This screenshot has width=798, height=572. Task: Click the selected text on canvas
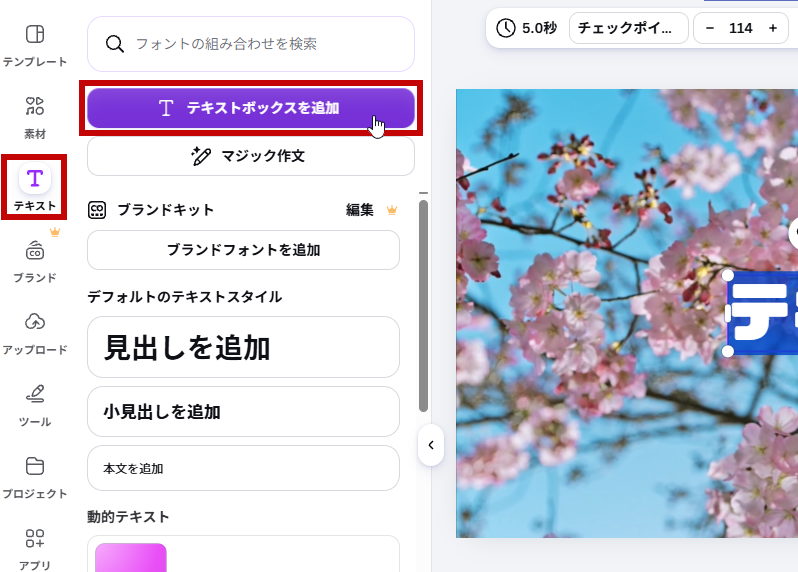point(763,313)
